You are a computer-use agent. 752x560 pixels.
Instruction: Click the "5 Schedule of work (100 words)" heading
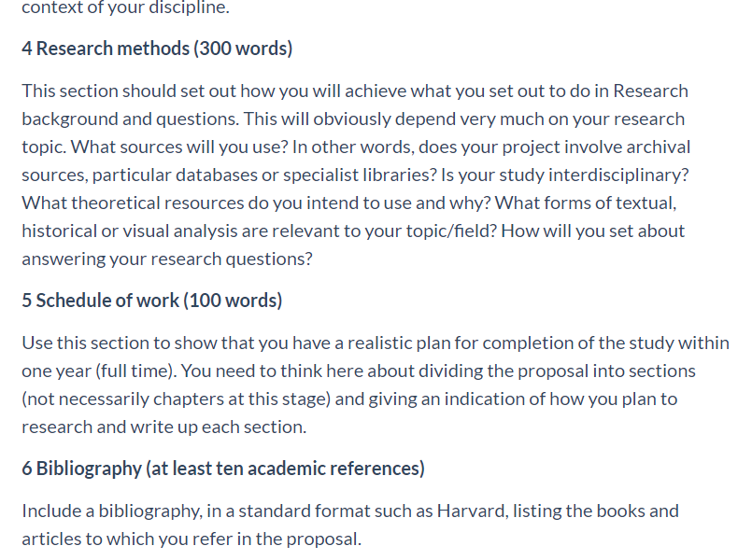[151, 301]
